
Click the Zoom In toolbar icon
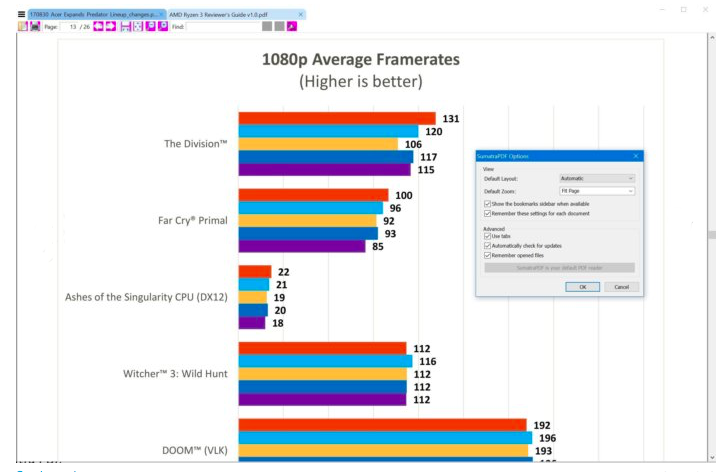pos(163,27)
